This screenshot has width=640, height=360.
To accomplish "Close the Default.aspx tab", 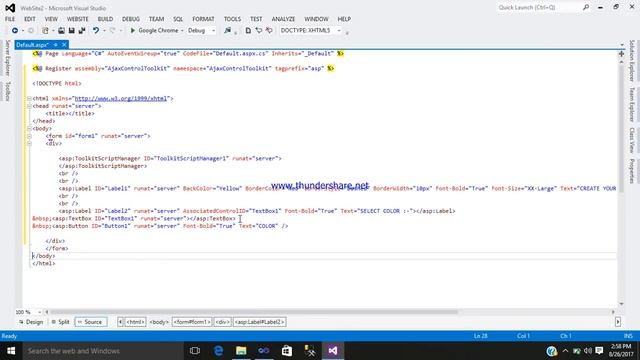I will [x=64, y=45].
